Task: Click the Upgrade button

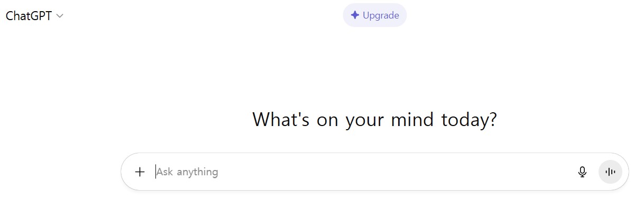Action: (x=375, y=15)
